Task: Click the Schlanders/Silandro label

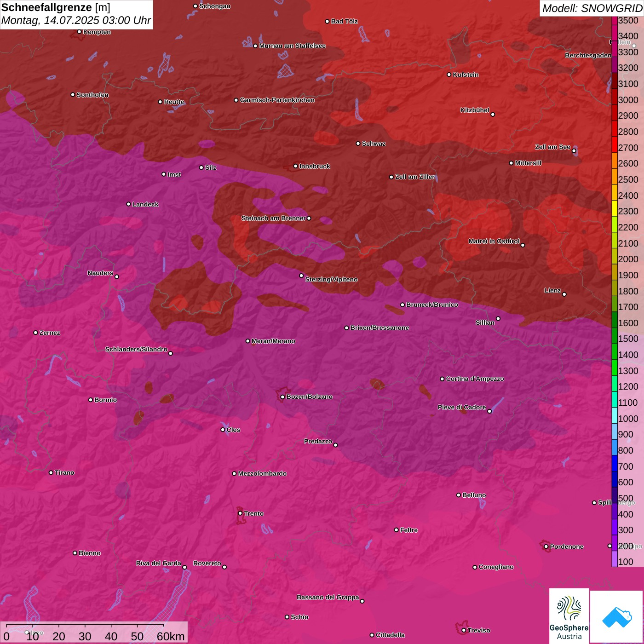Action: [136, 349]
